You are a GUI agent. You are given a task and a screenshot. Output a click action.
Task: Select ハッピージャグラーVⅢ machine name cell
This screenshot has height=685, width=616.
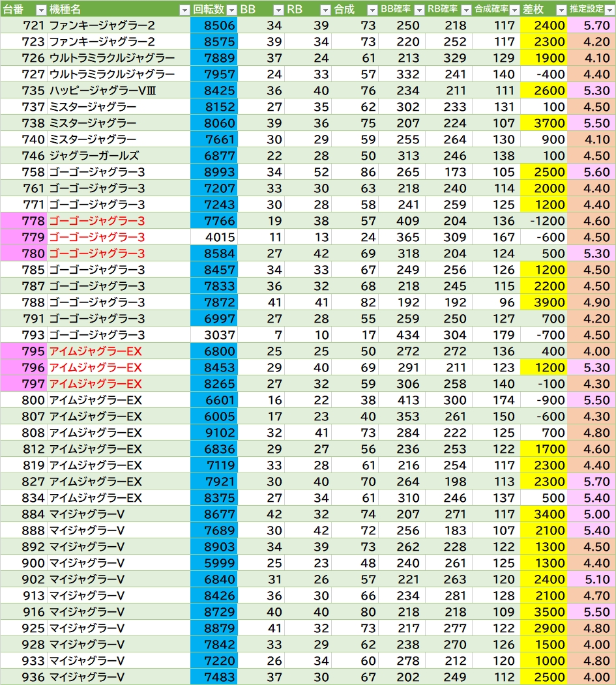tap(119, 91)
